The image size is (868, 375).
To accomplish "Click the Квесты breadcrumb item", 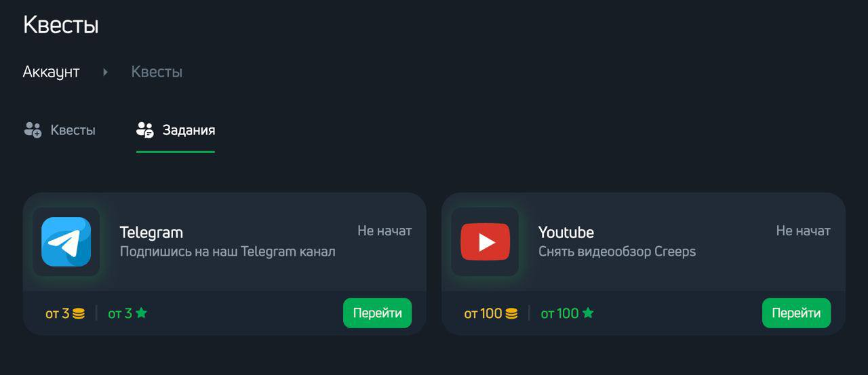I will click(x=157, y=72).
